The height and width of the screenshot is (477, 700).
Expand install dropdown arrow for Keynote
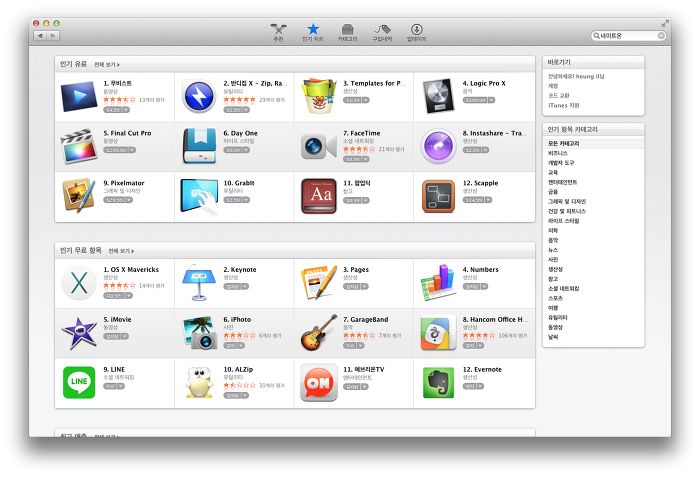point(245,287)
